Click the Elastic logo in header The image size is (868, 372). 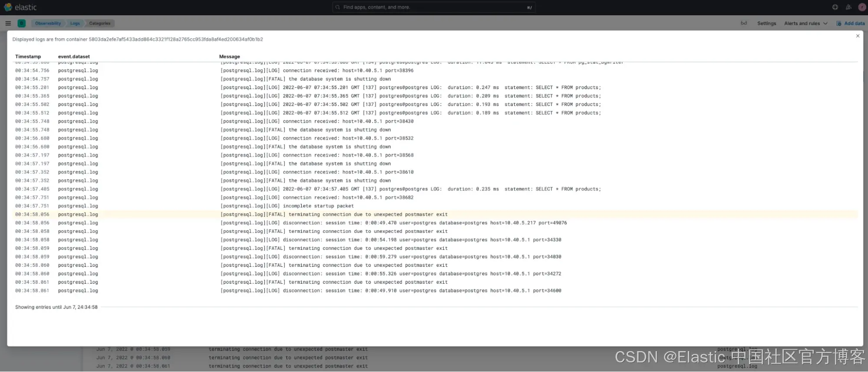coord(20,7)
